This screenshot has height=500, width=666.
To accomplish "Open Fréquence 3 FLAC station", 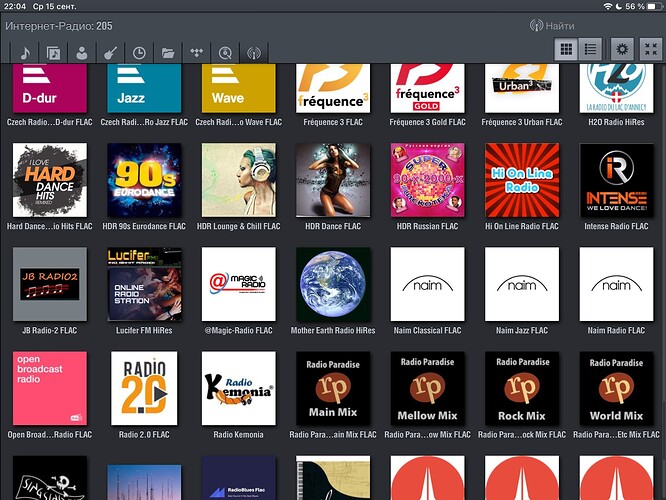I will tap(333, 88).
